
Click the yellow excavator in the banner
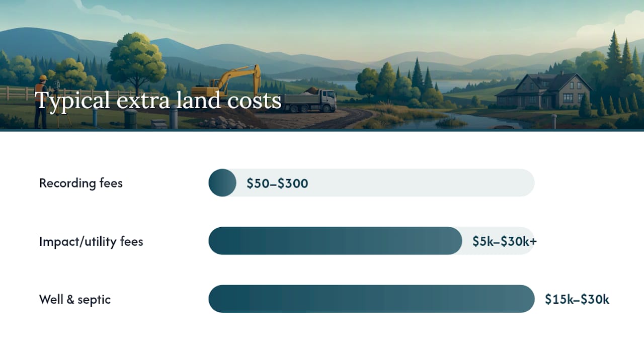click(x=227, y=81)
